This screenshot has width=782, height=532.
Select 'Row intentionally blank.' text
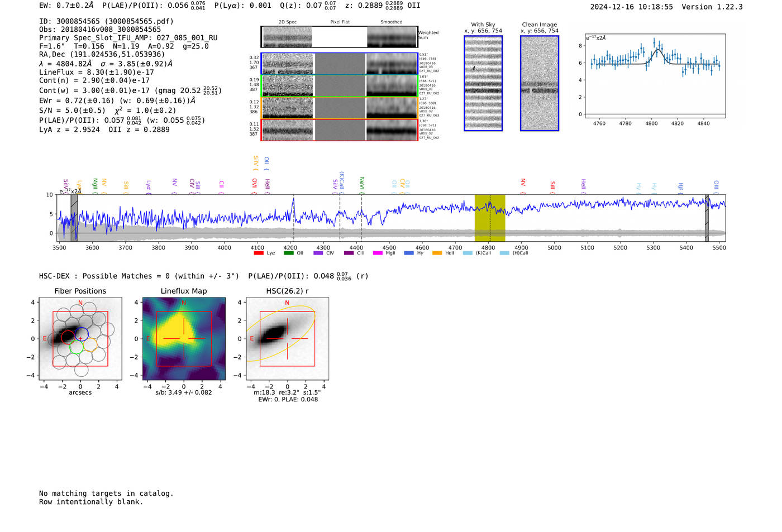point(91,502)
